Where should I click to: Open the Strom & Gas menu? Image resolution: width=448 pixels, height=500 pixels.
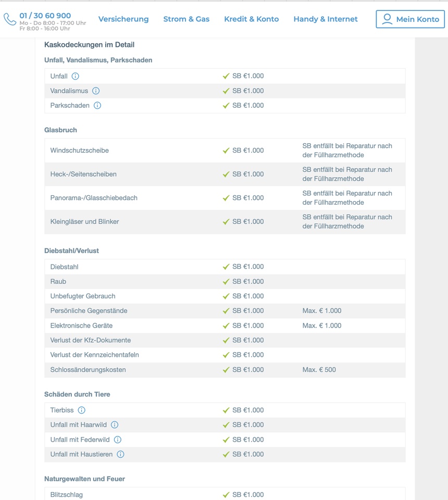(186, 19)
